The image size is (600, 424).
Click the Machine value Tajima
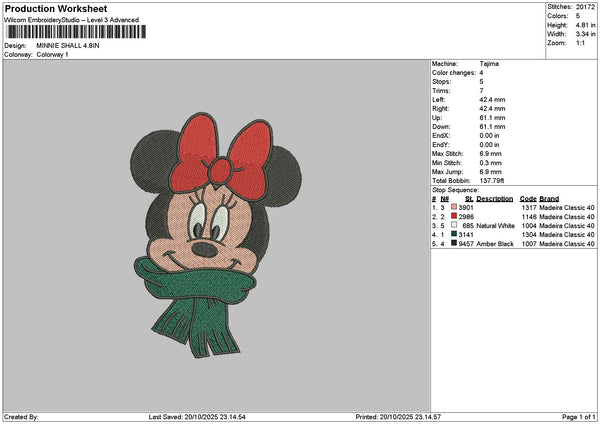489,64
